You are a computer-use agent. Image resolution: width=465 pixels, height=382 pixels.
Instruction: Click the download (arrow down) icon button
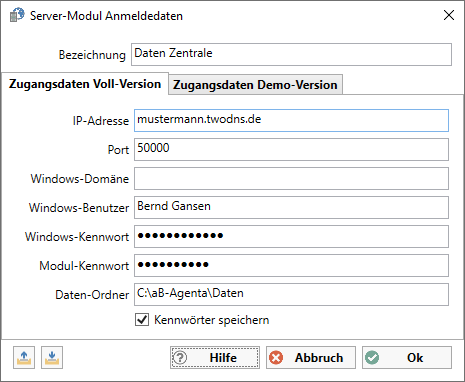click(52, 358)
